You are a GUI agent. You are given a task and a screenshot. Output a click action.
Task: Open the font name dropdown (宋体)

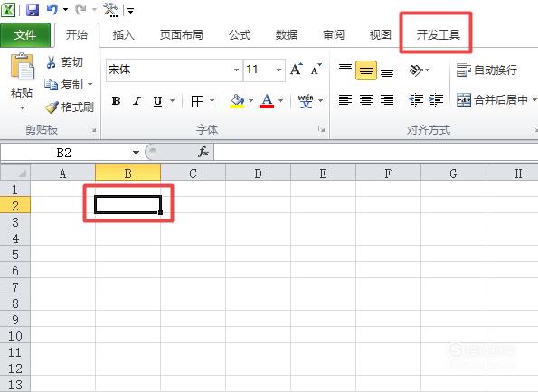pos(236,70)
